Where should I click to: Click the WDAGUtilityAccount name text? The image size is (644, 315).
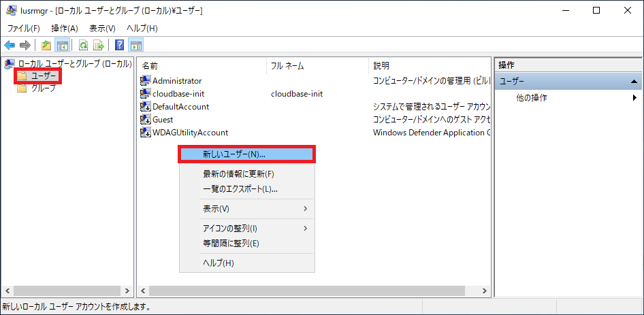(x=190, y=133)
